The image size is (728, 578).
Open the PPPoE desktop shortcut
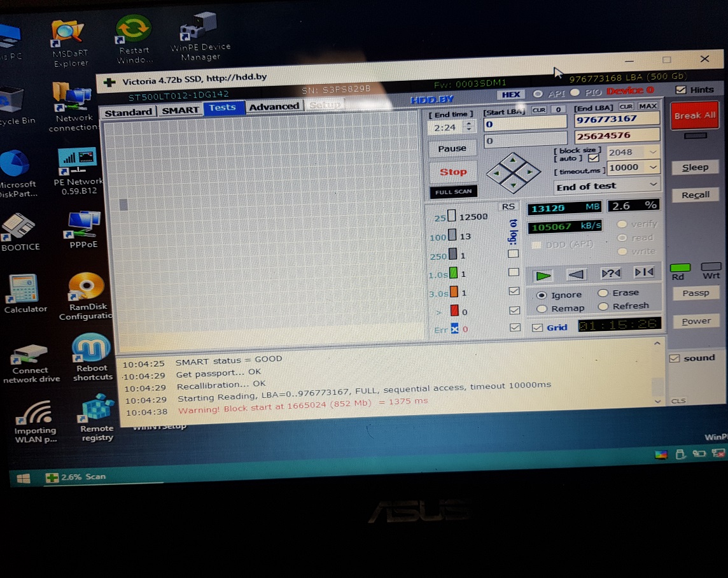point(83,230)
